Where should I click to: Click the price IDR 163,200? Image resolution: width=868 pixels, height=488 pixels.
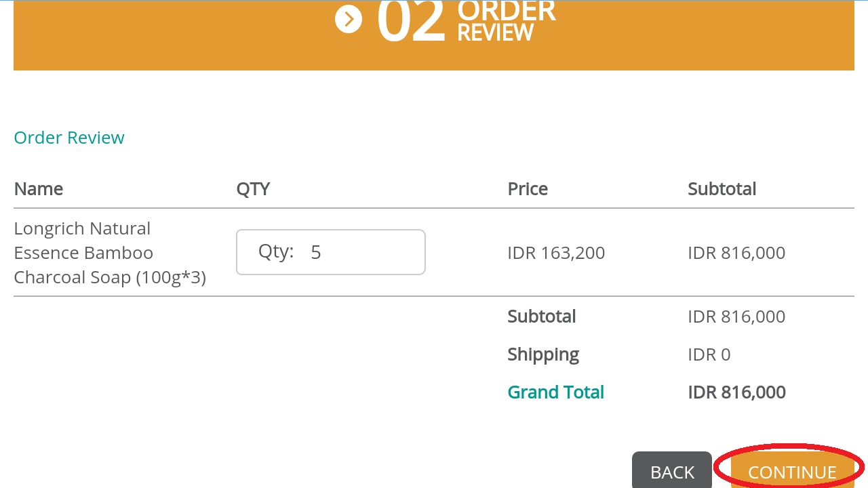point(556,253)
